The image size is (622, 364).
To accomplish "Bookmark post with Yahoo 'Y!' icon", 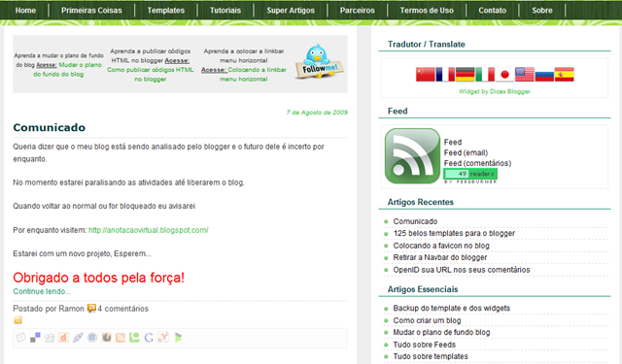I will (x=163, y=337).
